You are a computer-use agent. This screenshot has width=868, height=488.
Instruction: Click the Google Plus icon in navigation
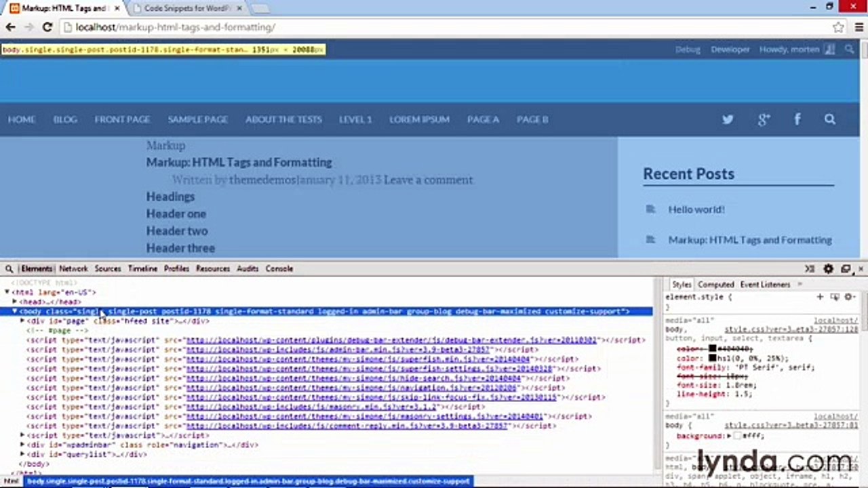coord(764,119)
